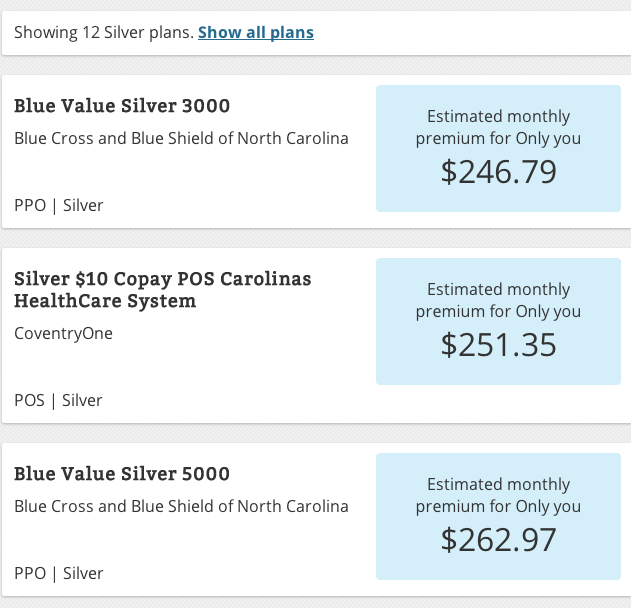This screenshot has height=608, width=631.
Task: Click the $262.97 price amount
Action: (x=498, y=540)
